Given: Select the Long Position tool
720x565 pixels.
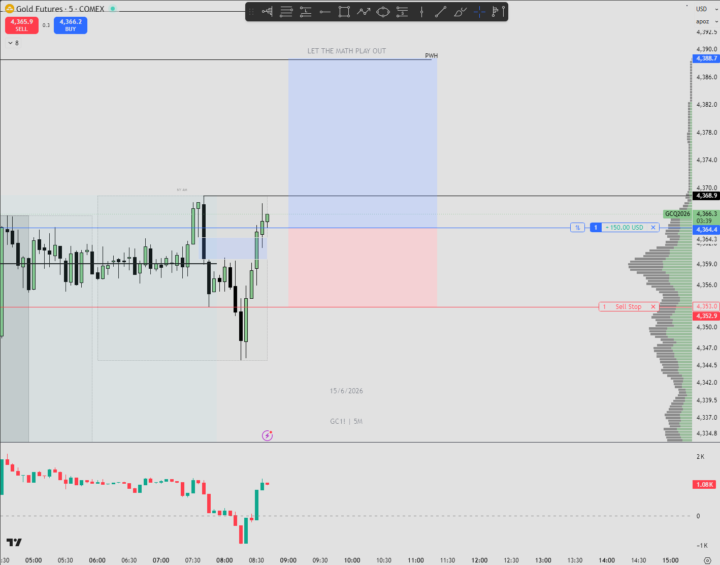Looking at the screenshot, I should pos(305,12).
